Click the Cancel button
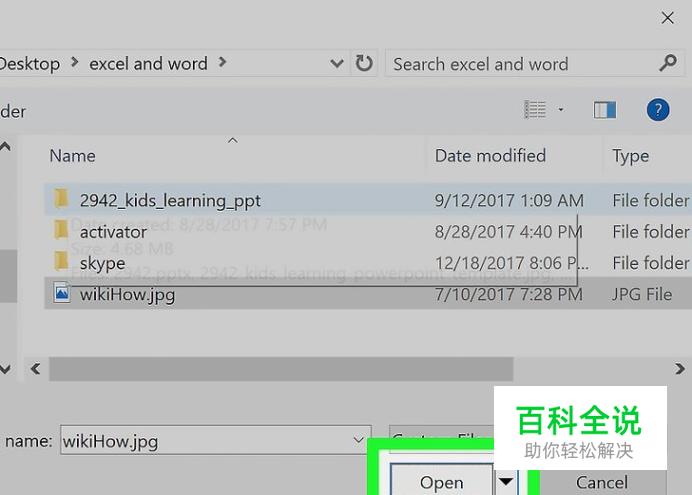This screenshot has height=495, width=692. point(602,482)
